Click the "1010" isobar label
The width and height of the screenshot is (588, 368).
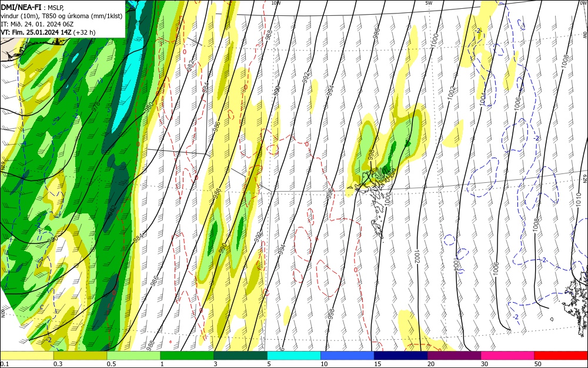579,199
